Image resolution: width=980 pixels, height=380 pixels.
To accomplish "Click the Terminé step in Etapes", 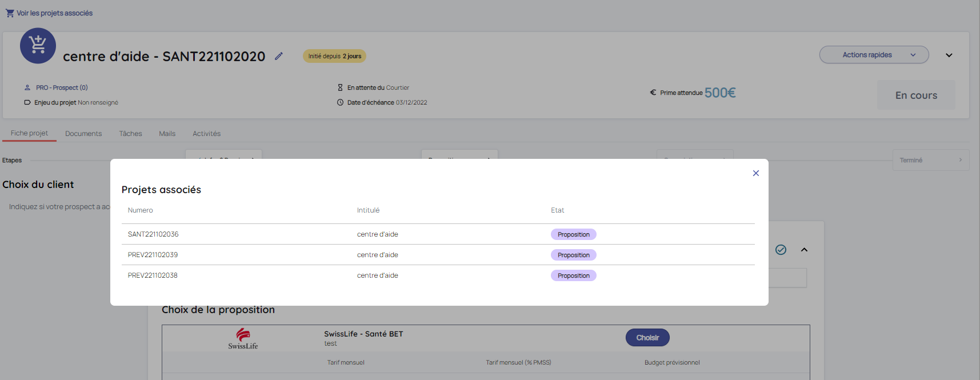I will (x=930, y=160).
